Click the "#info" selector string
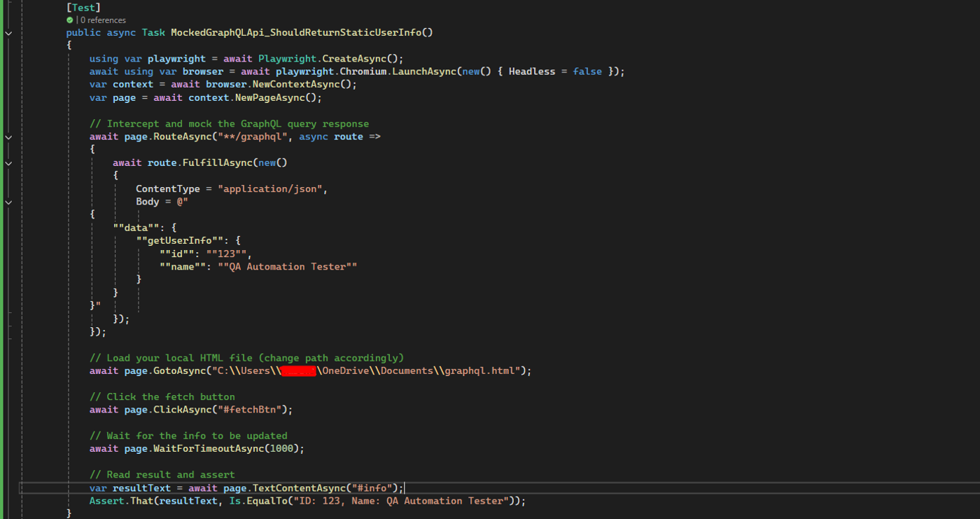The height and width of the screenshot is (519, 980). click(372, 488)
